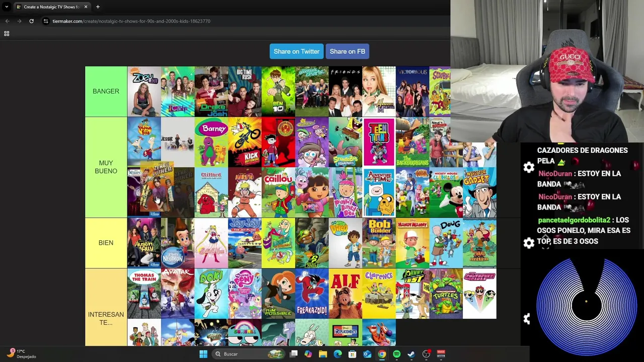
Task: Open the Chrome tab search dropdown arrow
Action: click(x=7, y=7)
